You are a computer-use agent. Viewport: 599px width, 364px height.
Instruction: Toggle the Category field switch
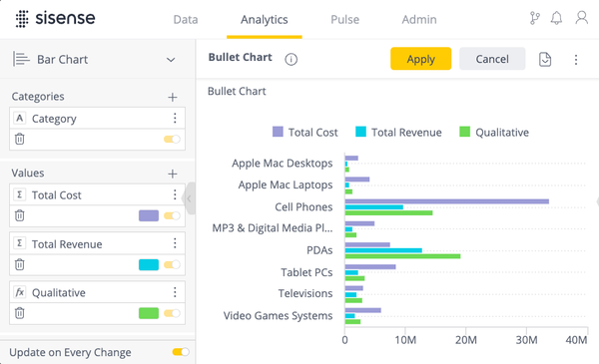pos(172,139)
